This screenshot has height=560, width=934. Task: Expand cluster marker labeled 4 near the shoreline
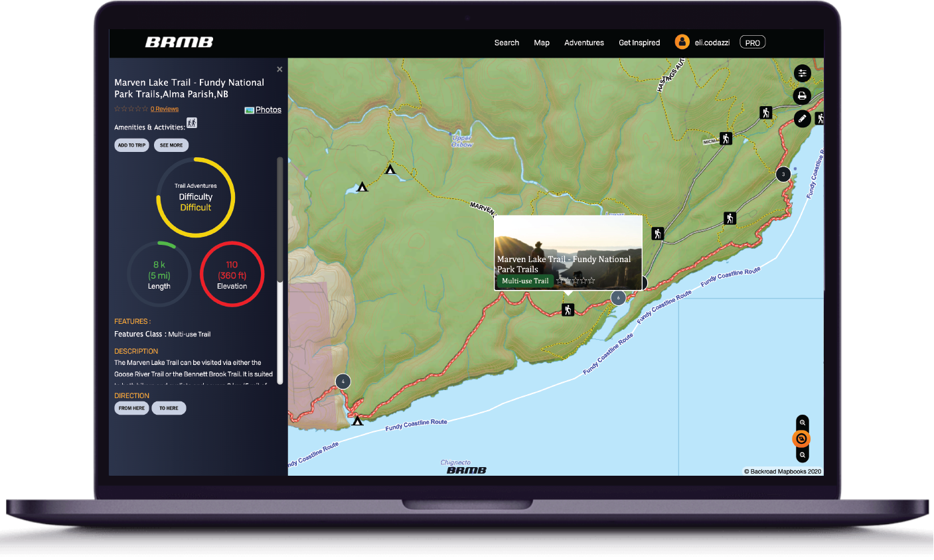click(x=343, y=382)
